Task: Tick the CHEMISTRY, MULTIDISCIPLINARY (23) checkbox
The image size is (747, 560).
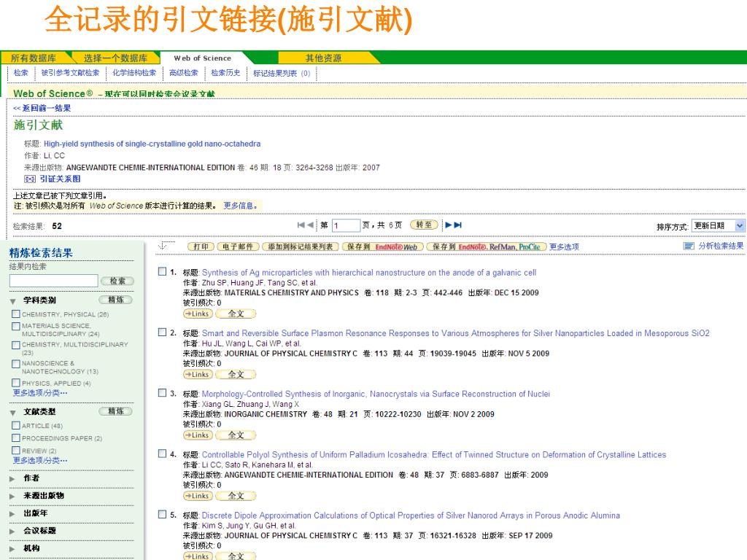Action: 16,345
